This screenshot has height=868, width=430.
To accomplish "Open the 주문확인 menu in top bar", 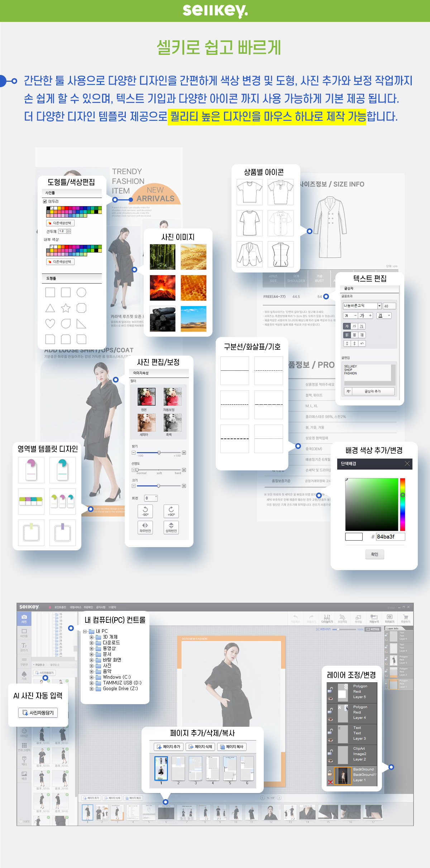I will click(x=88, y=607).
